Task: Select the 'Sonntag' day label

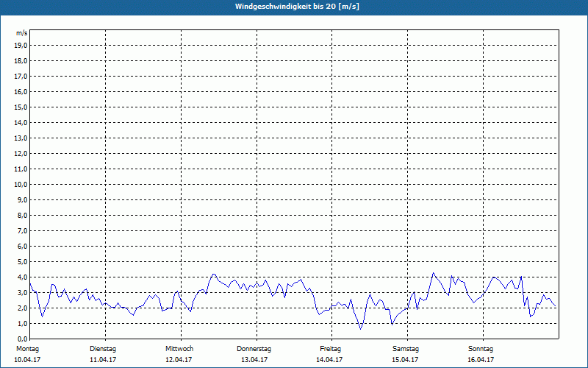Action: 481,349
